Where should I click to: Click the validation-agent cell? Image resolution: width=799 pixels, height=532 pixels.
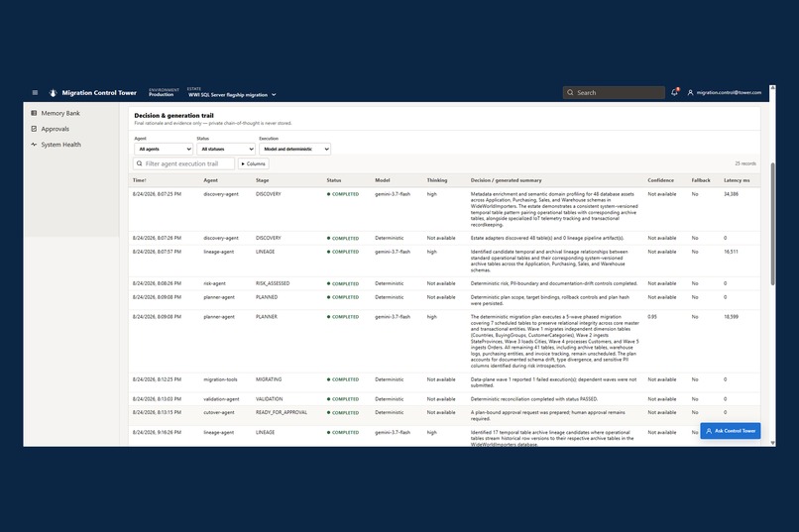221,399
